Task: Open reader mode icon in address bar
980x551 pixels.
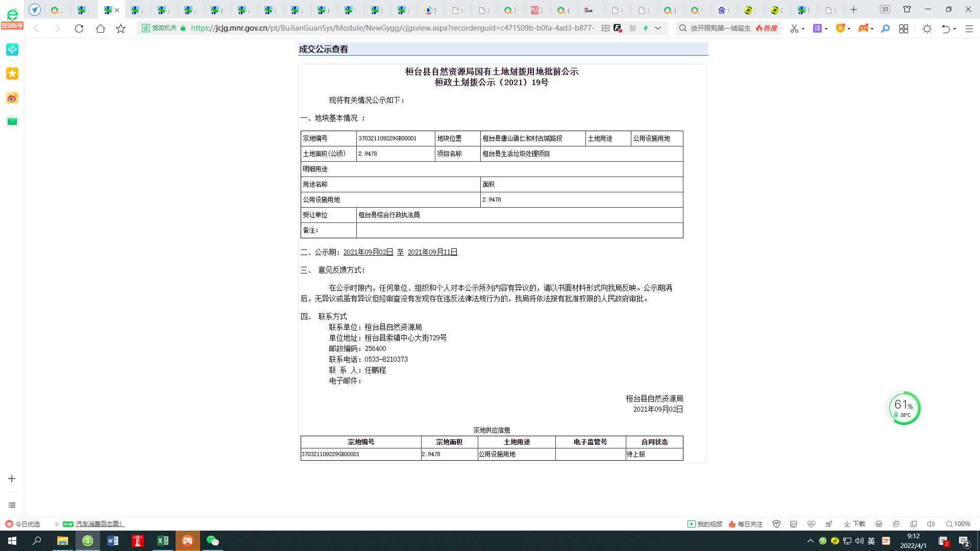Action: click(605, 29)
